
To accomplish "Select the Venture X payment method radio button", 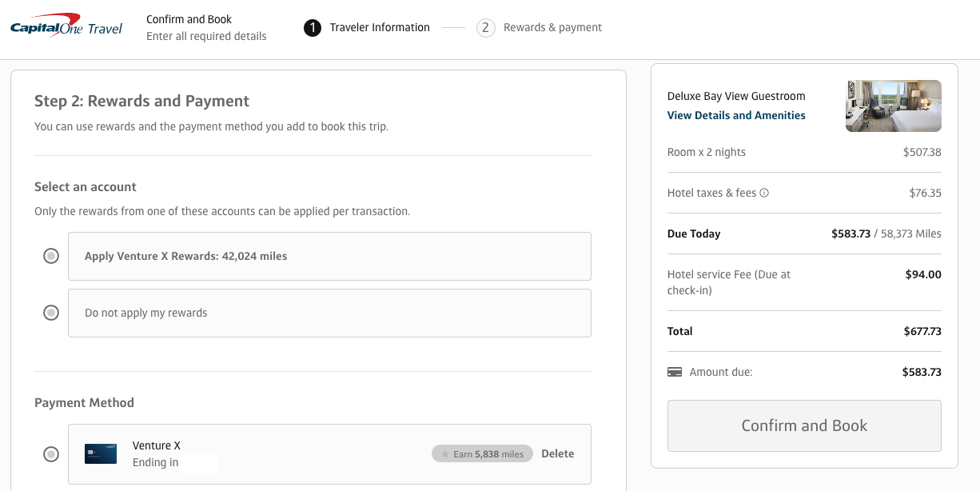I will tap(51, 454).
